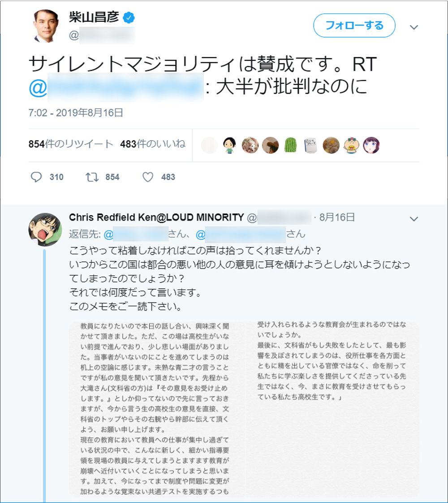Click the blue verified badge
This screenshot has width=448, height=503.
(129, 18)
